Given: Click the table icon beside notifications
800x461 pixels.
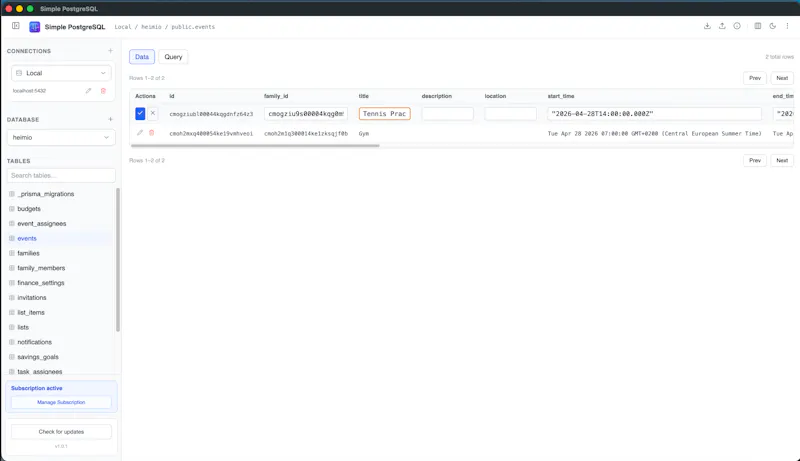Looking at the screenshot, I should [12, 342].
